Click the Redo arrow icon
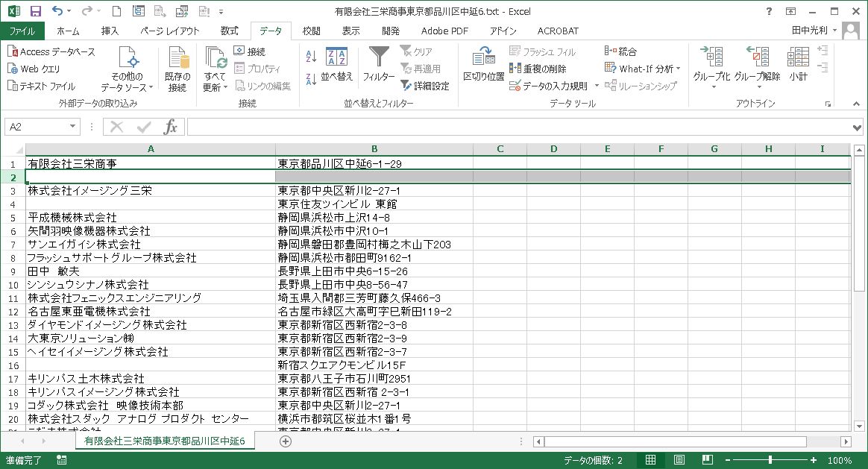 (x=87, y=11)
